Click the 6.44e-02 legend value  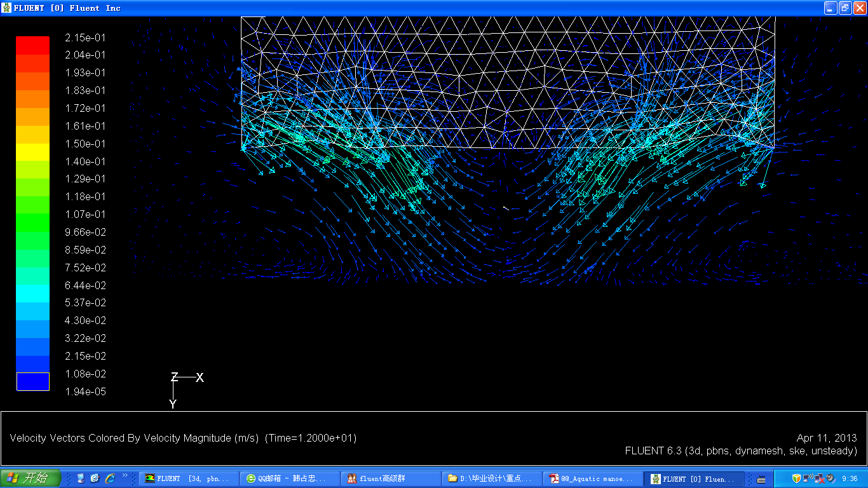pyautogui.click(x=86, y=285)
